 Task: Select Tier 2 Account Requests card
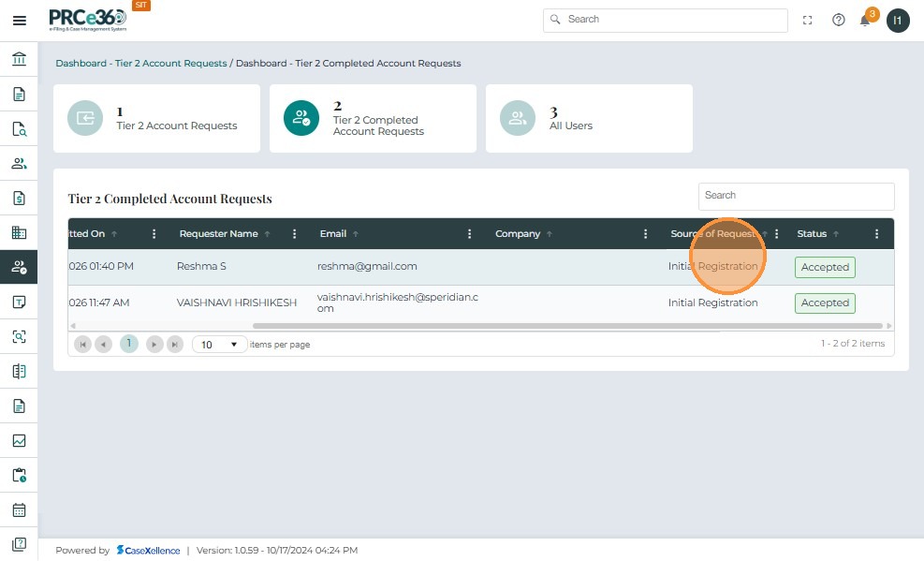[156, 118]
